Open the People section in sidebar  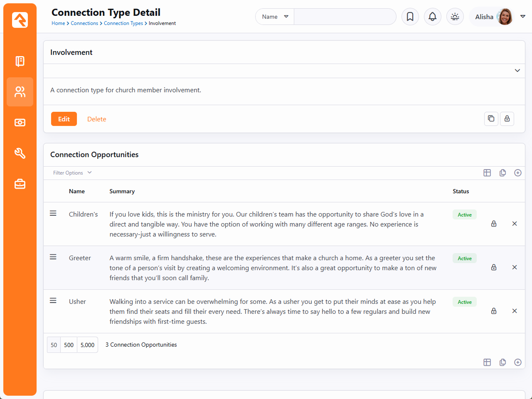click(x=20, y=92)
